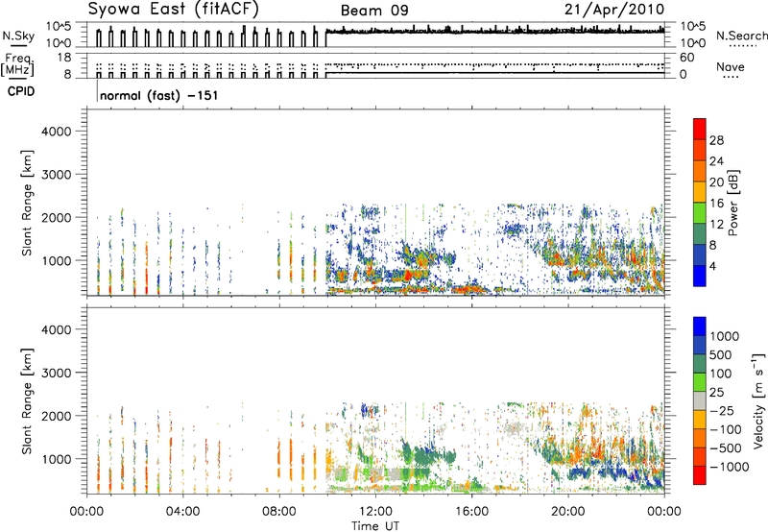This screenshot has height=532, width=768.
Task: Click the '20:00' time axis label
Action: [568, 512]
